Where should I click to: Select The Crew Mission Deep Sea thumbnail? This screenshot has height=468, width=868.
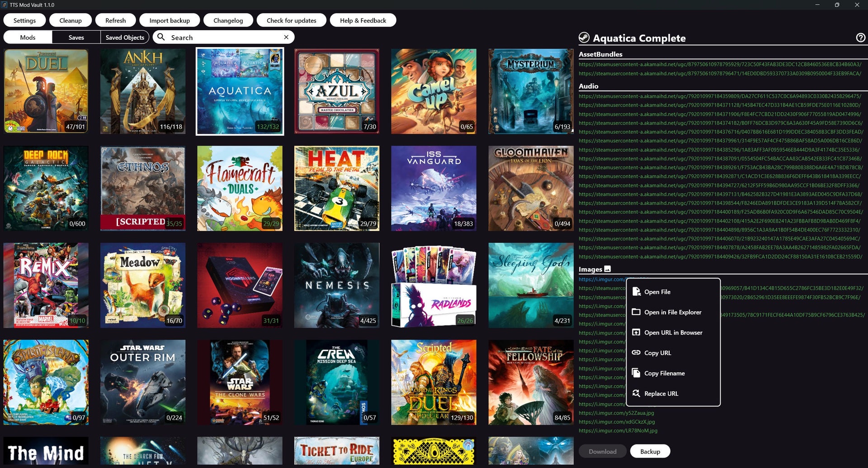(337, 382)
